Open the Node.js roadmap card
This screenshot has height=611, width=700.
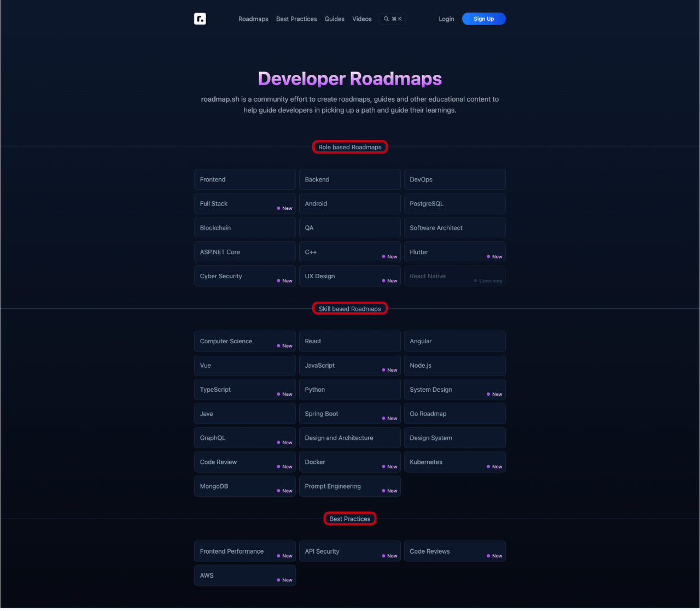pos(455,365)
